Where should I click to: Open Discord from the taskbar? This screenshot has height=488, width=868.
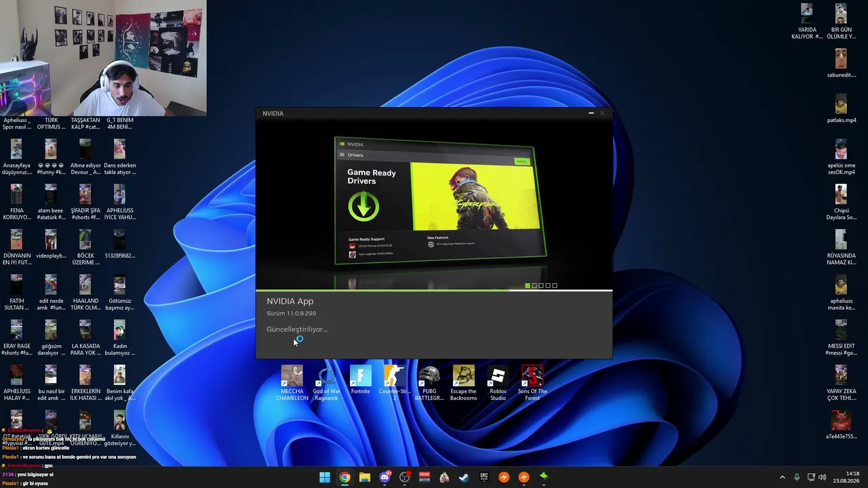384,477
